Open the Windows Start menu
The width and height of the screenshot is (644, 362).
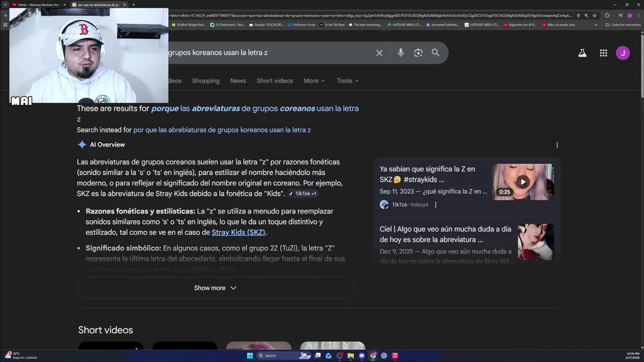point(250,355)
